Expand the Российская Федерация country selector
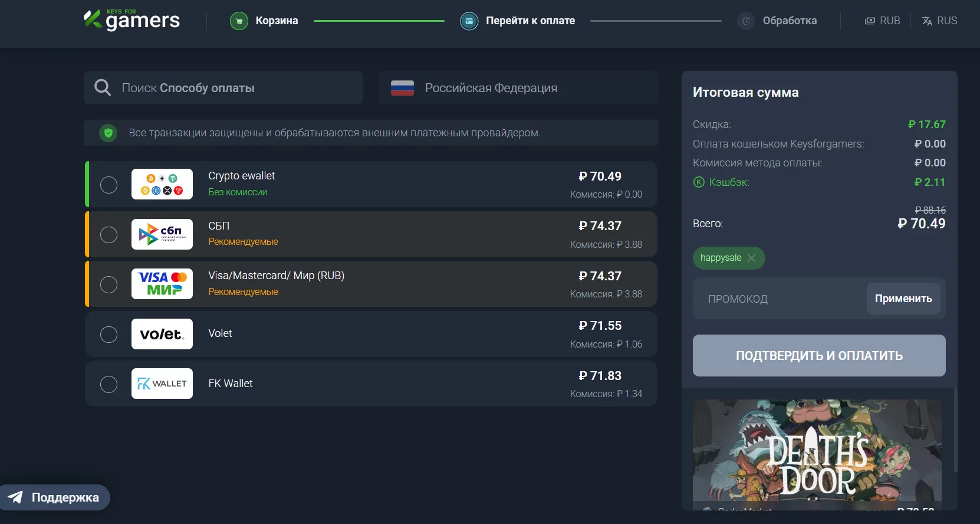980x524 pixels. (x=518, y=88)
